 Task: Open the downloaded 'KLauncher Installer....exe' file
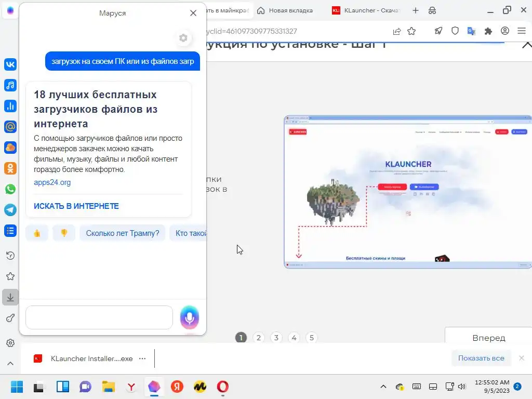[x=84, y=358]
